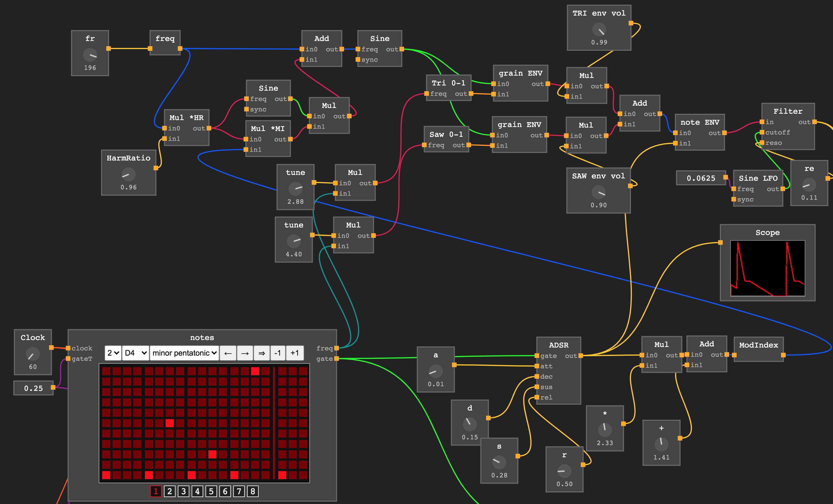Click the ADSR gate input port
This screenshot has width=833, height=504.
click(x=537, y=356)
